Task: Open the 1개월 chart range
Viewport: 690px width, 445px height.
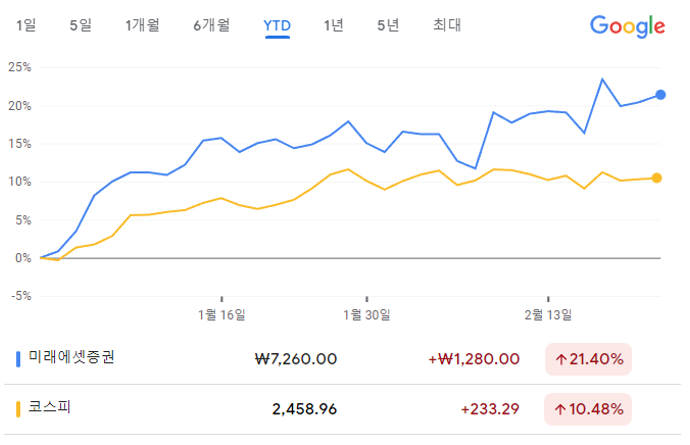Action: tap(142, 25)
